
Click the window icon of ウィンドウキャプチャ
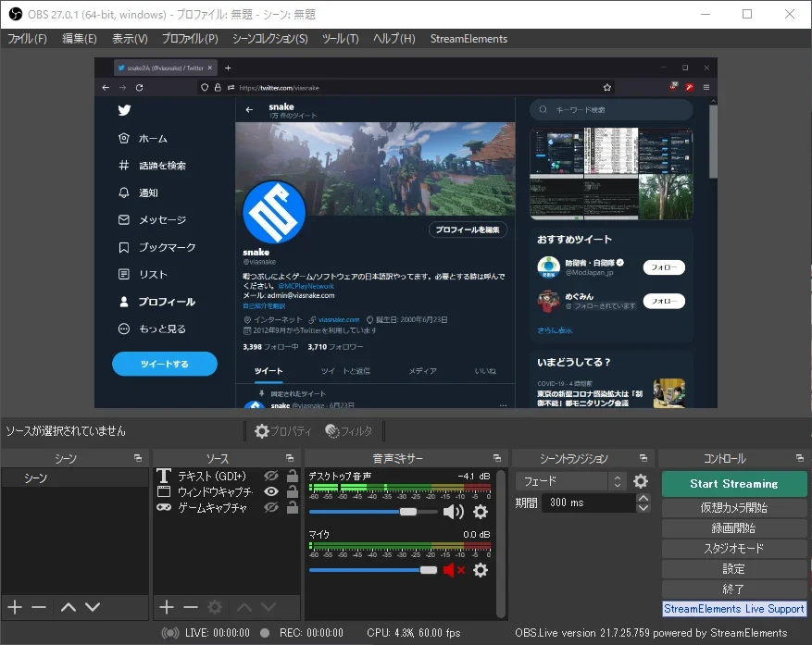(164, 491)
